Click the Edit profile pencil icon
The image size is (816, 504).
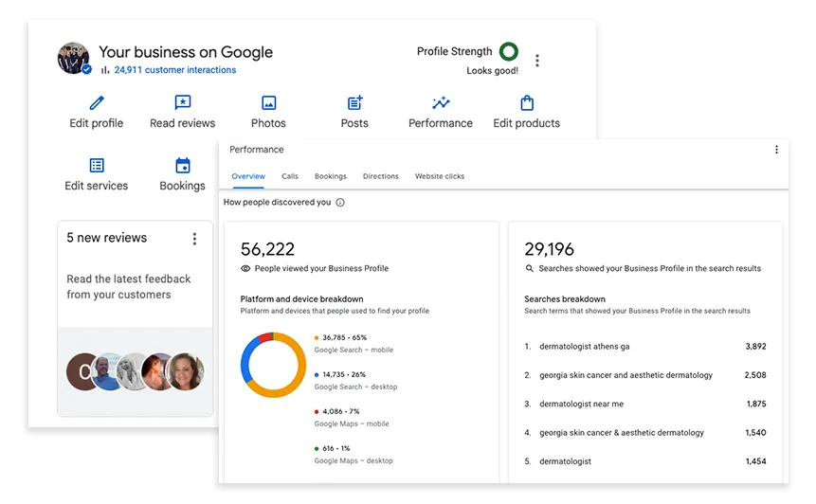click(x=96, y=103)
